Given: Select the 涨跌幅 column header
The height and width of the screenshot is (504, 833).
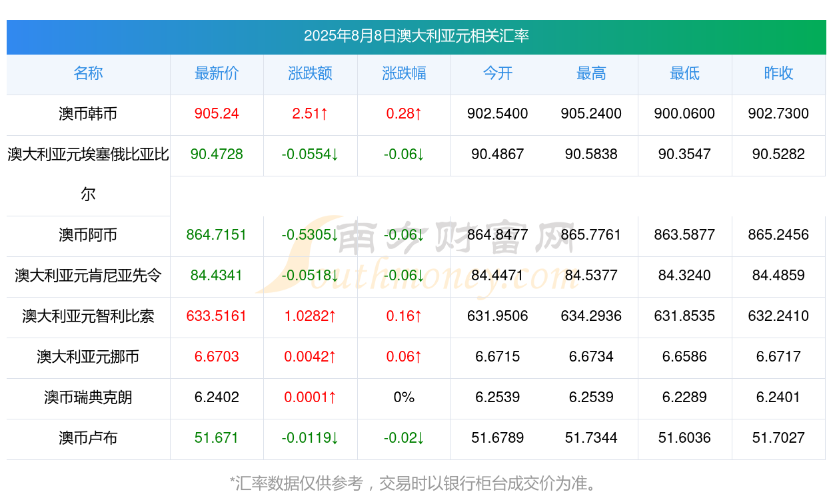Looking at the screenshot, I should coord(404,73).
